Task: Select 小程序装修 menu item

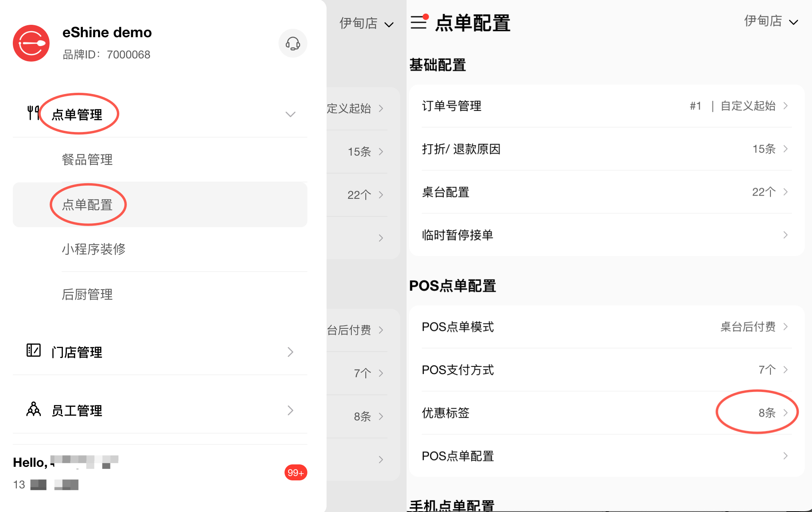Action: pos(94,249)
